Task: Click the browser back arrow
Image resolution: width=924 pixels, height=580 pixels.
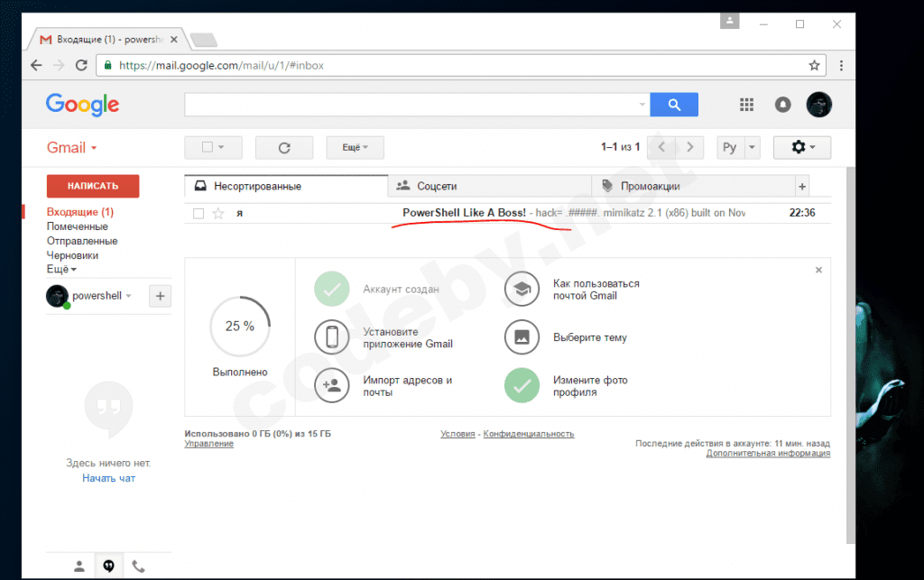Action: 36,65
